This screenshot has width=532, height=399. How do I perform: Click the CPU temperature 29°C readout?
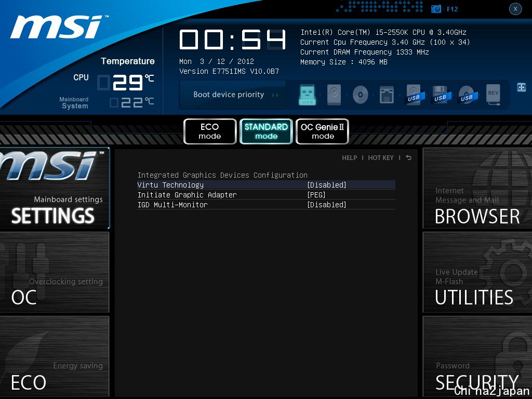click(x=126, y=83)
